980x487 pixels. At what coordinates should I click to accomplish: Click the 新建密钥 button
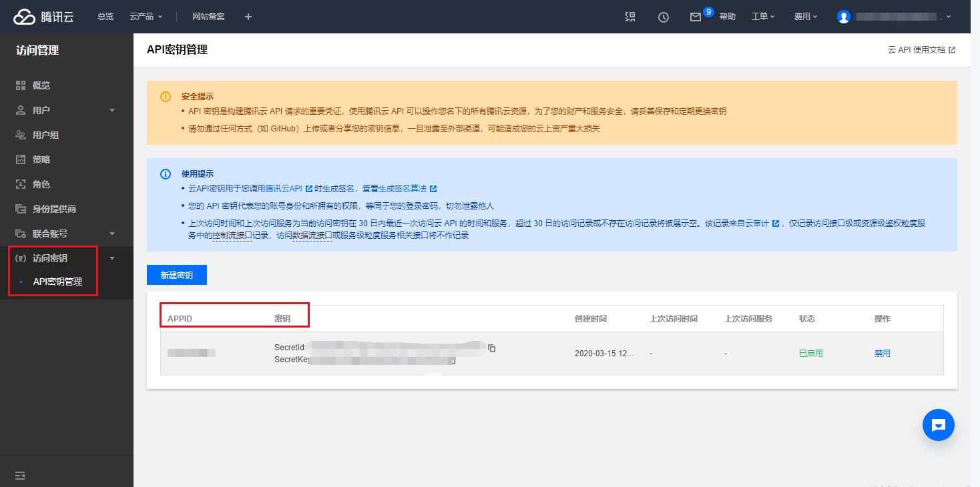(177, 275)
